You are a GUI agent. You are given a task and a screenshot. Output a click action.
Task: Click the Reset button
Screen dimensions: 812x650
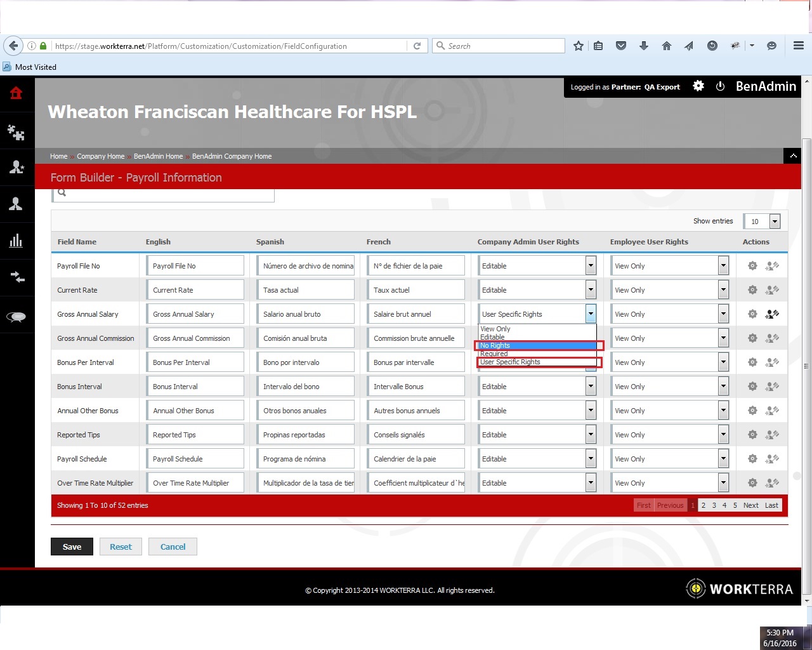[x=121, y=547]
